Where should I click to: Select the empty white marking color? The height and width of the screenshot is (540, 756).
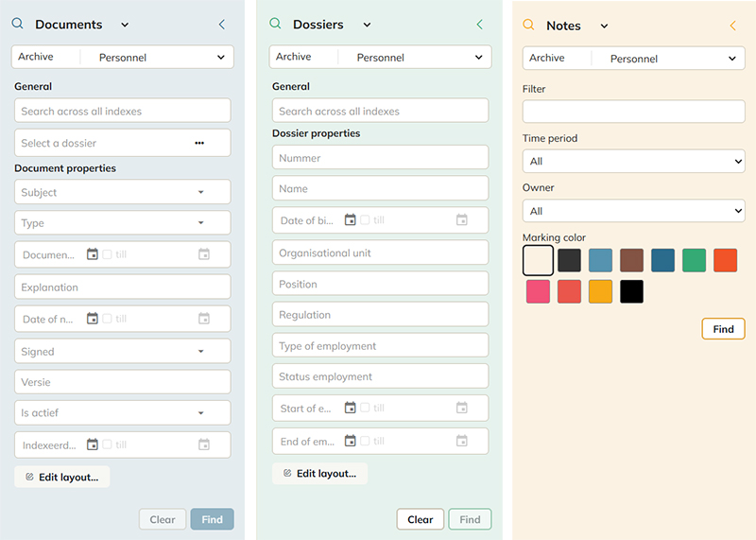click(538, 260)
